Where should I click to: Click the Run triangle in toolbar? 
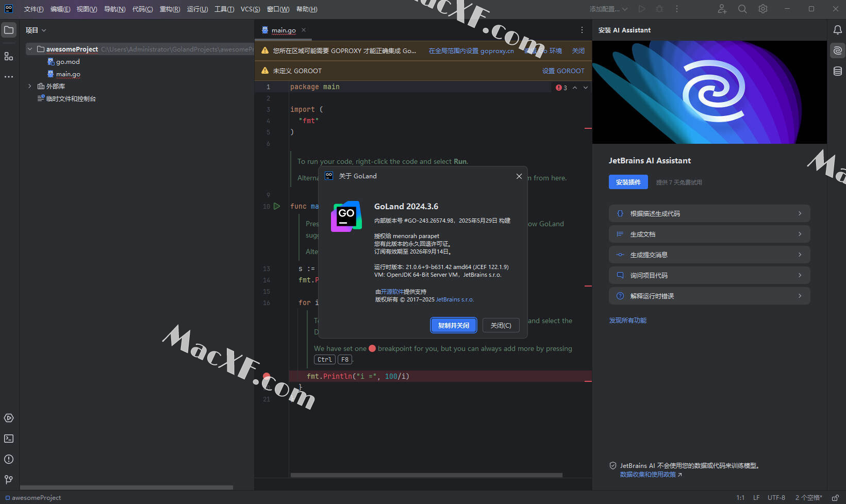click(x=642, y=9)
